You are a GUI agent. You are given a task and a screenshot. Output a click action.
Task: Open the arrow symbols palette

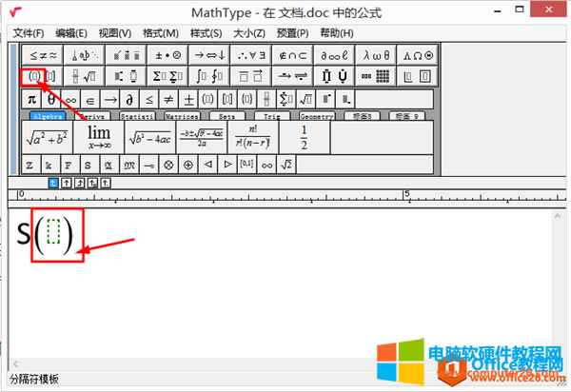[x=209, y=55]
